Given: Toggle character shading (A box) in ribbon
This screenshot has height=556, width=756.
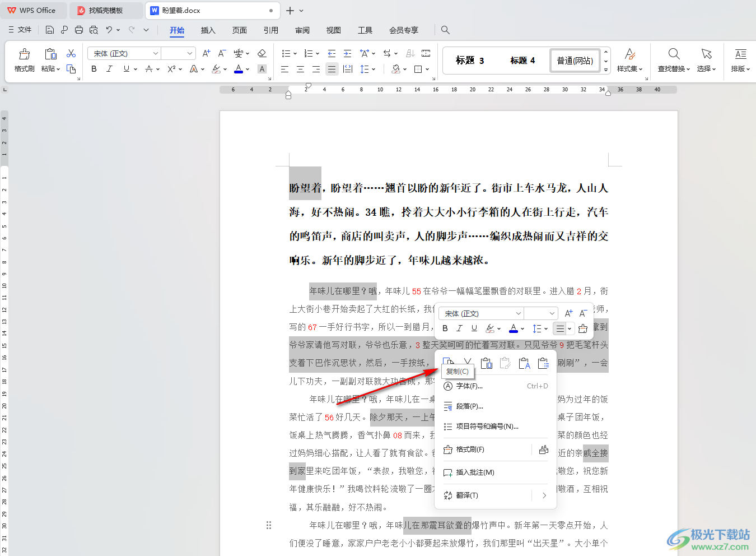Looking at the screenshot, I should pyautogui.click(x=262, y=69).
